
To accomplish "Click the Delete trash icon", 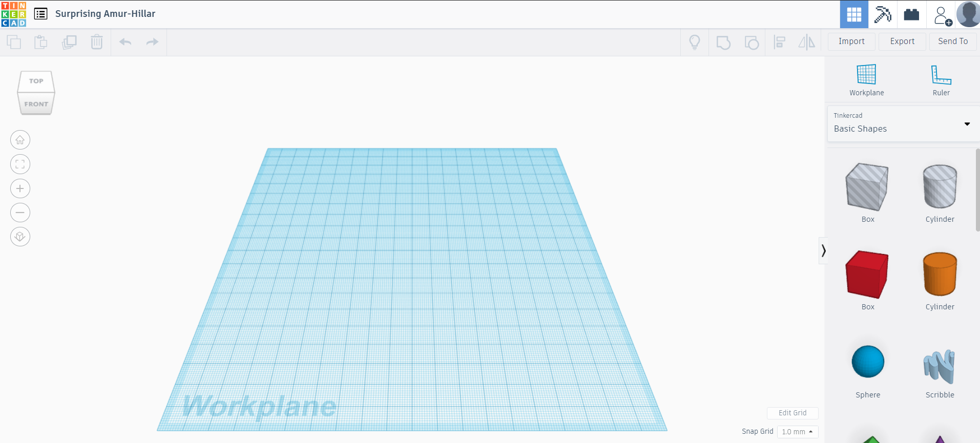I will pyautogui.click(x=97, y=42).
